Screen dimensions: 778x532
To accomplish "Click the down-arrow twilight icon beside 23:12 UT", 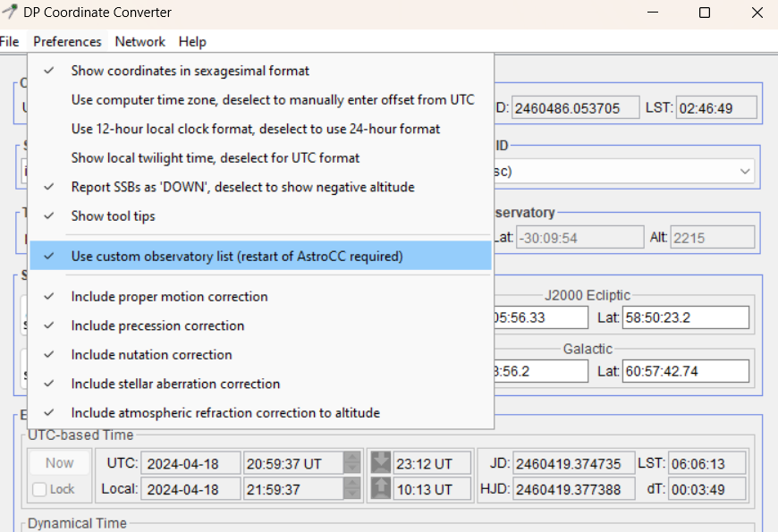I will coord(381,463).
